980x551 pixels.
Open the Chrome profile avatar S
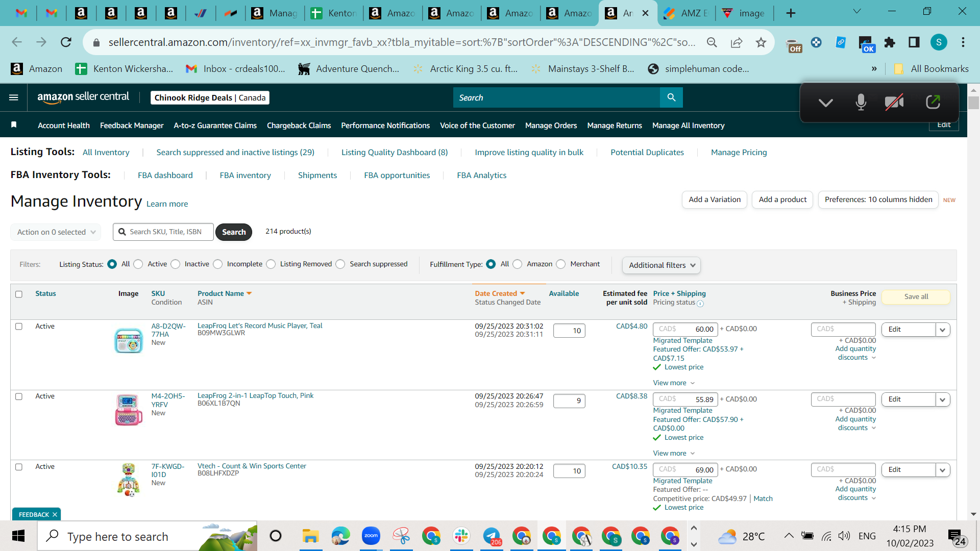tap(939, 42)
